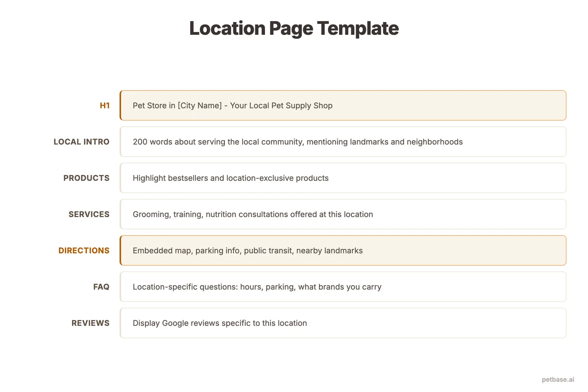Select the DIRECTIONS section label

tap(84, 250)
